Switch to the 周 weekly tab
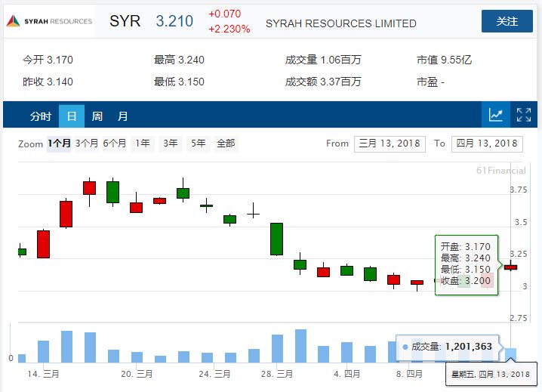This screenshot has height=392, width=542. click(97, 116)
